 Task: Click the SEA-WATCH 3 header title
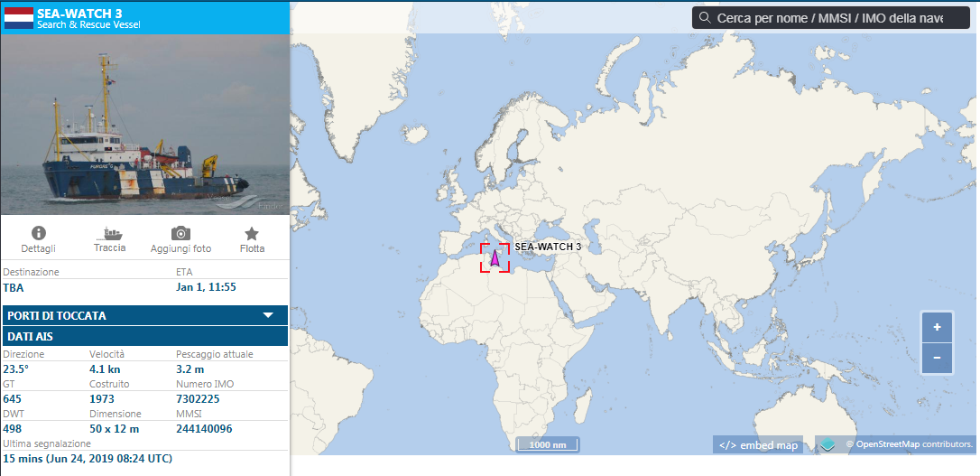click(x=79, y=14)
